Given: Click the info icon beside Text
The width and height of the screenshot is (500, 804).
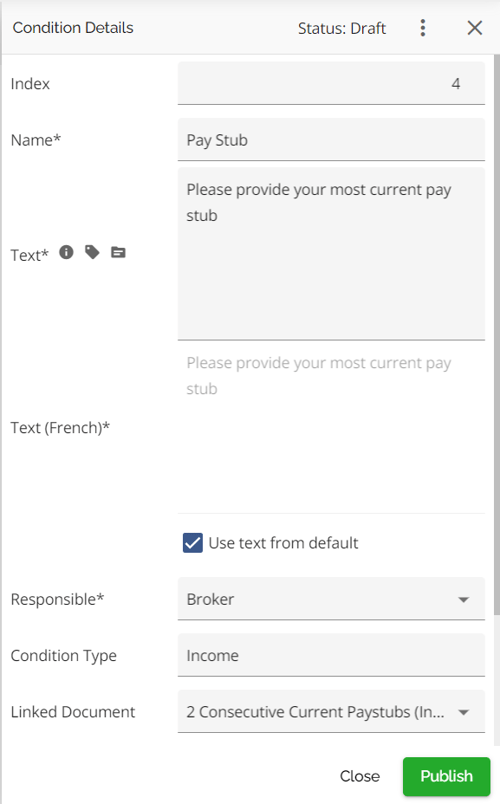Looking at the screenshot, I should (x=66, y=252).
